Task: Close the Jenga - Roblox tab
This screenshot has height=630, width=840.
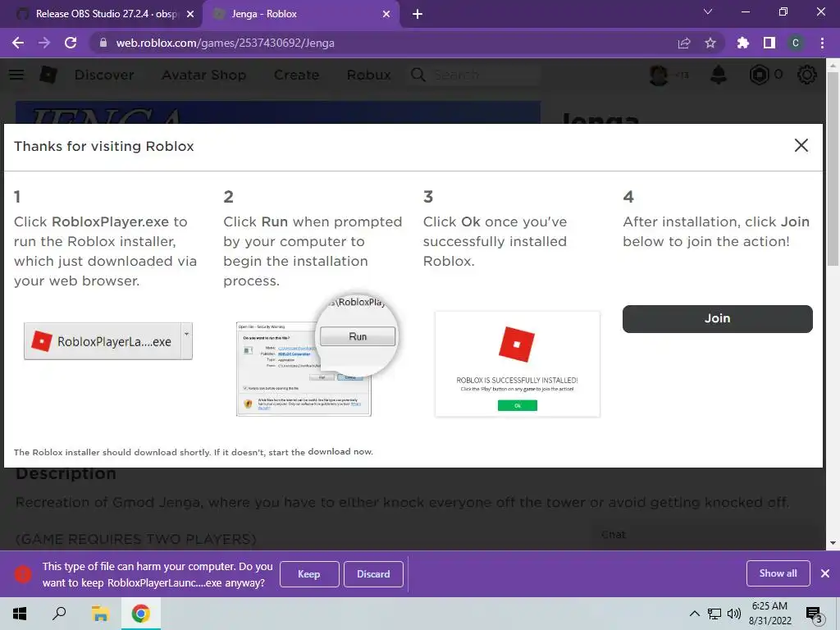Action: pos(386,14)
